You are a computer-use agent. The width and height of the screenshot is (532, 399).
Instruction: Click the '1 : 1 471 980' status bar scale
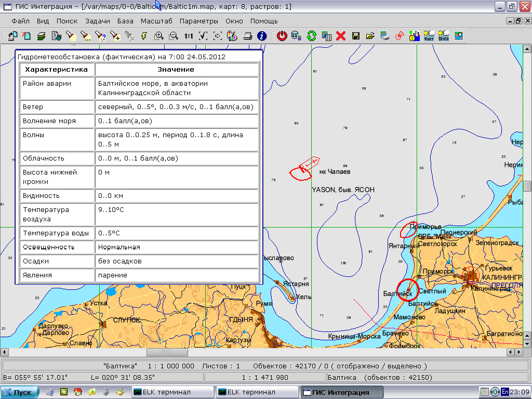[x=265, y=377]
